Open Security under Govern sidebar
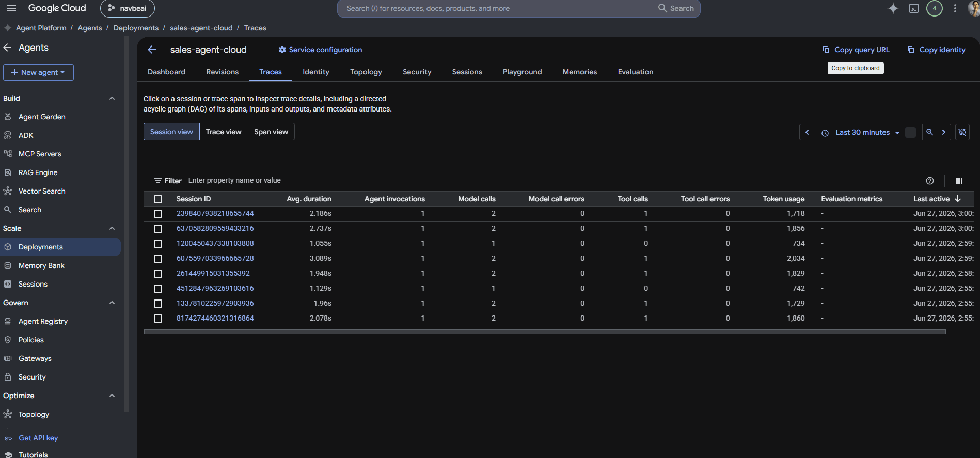 point(32,377)
